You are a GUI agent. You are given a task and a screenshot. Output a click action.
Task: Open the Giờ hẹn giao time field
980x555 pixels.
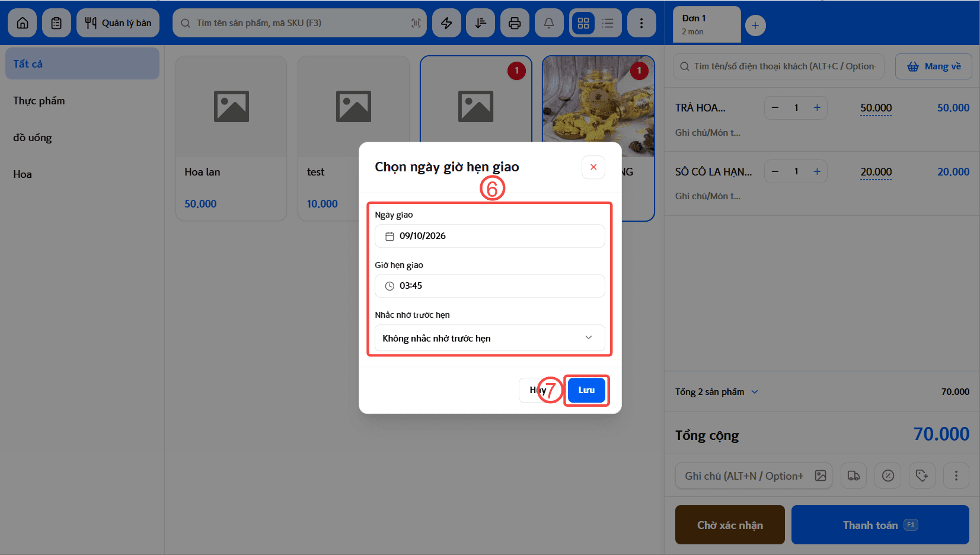pos(490,286)
